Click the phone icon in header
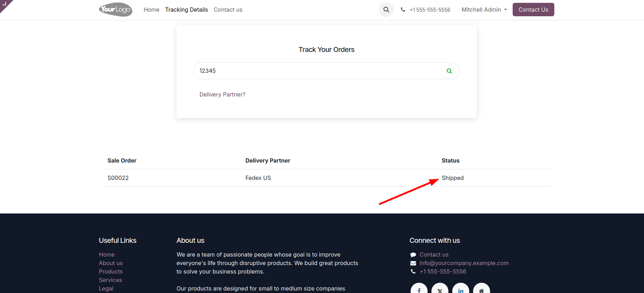Screen dimensions: 644x293 (403, 10)
